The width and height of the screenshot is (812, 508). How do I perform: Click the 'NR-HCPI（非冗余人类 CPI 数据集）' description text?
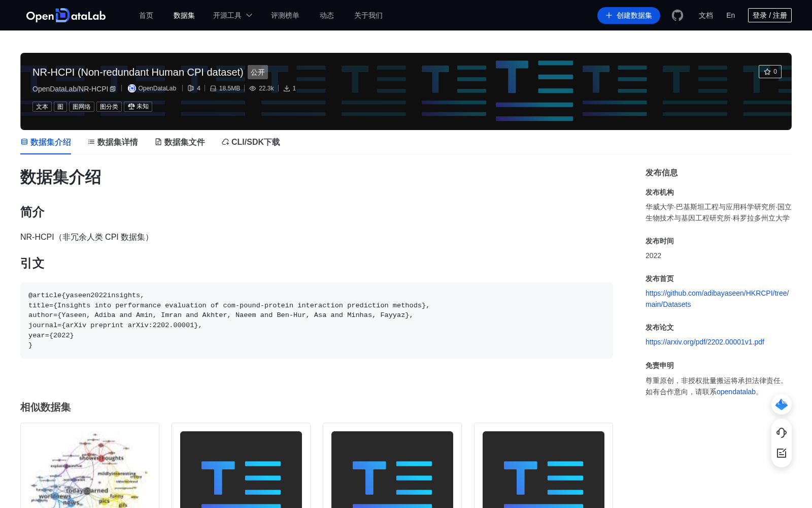coord(86,237)
